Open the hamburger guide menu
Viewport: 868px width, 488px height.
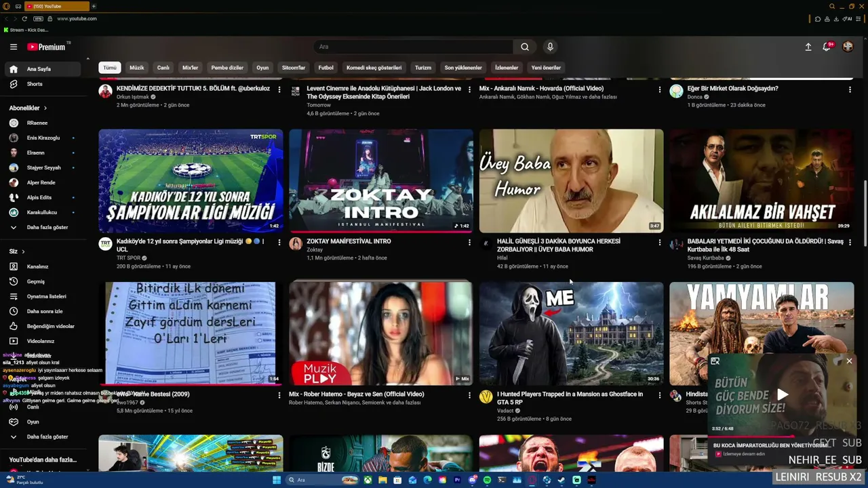[x=14, y=47]
